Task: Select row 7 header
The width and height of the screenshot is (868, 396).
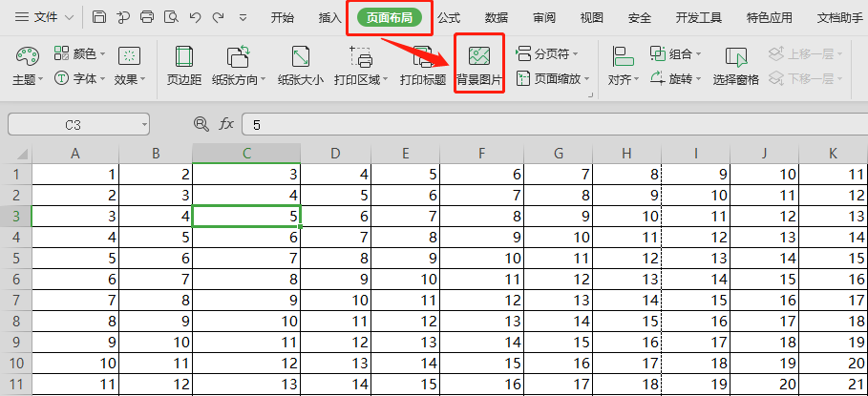Action: coord(16,301)
